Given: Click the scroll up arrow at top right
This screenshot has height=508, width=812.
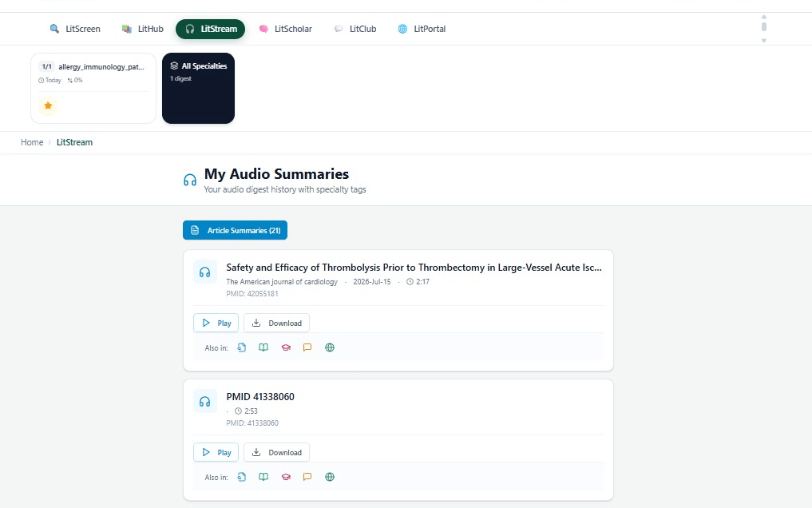Looking at the screenshot, I should 764,17.
